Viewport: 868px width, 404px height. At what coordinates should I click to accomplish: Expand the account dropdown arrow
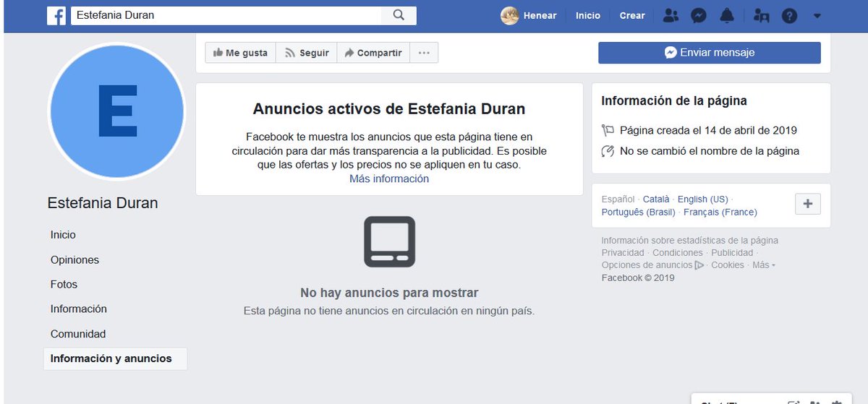pyautogui.click(x=817, y=15)
